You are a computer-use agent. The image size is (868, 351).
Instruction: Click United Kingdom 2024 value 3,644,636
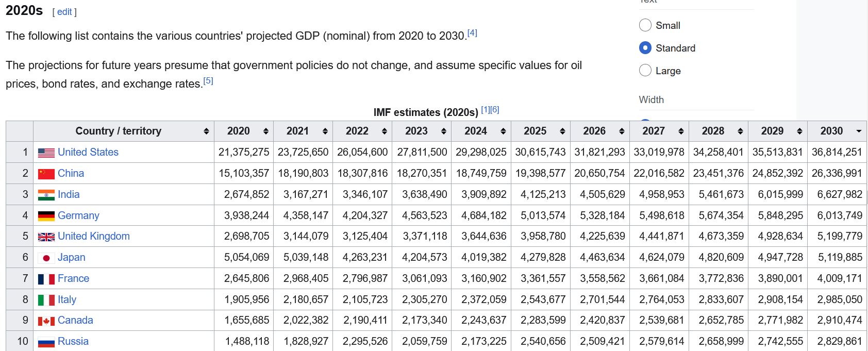click(484, 236)
